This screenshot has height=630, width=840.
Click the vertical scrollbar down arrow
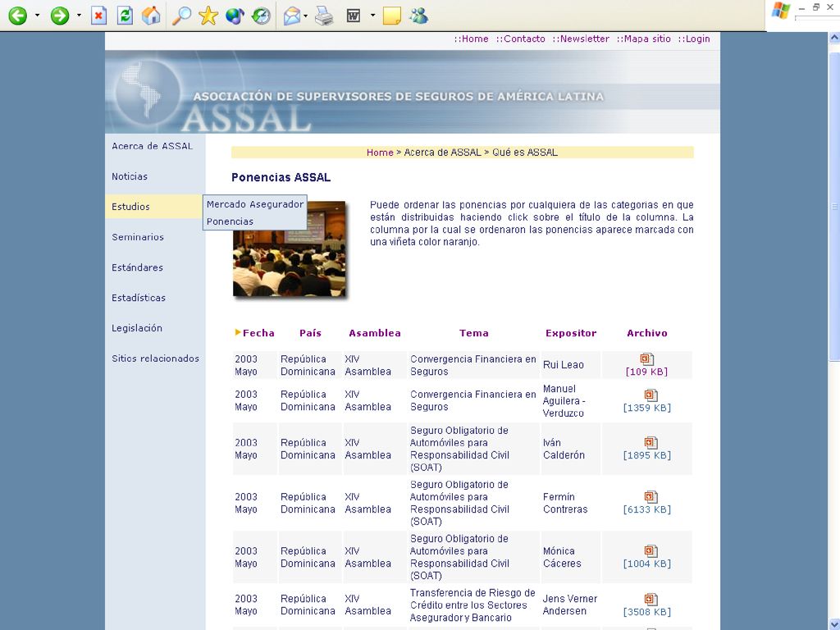(834, 623)
